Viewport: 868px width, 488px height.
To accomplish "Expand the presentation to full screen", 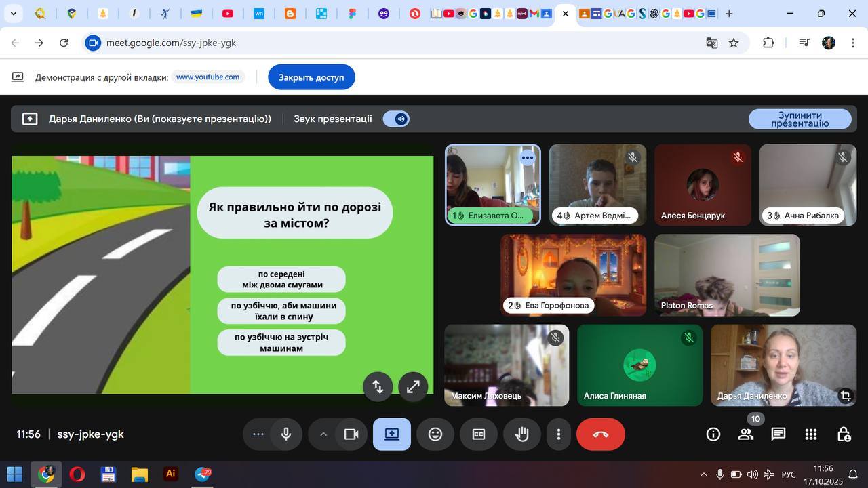I will coord(412,386).
